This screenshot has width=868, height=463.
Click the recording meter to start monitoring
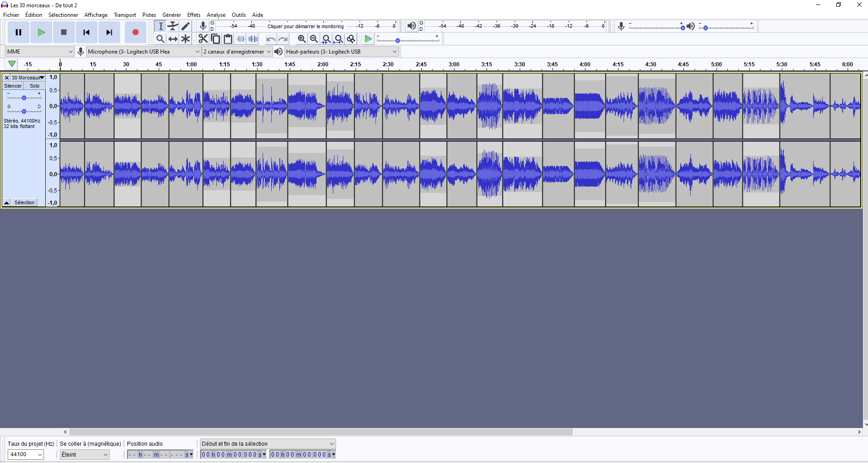[x=305, y=26]
